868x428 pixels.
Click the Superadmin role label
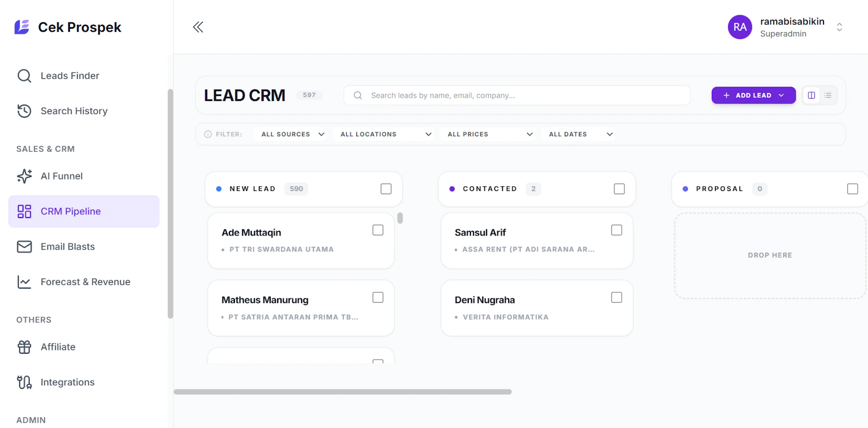(783, 34)
